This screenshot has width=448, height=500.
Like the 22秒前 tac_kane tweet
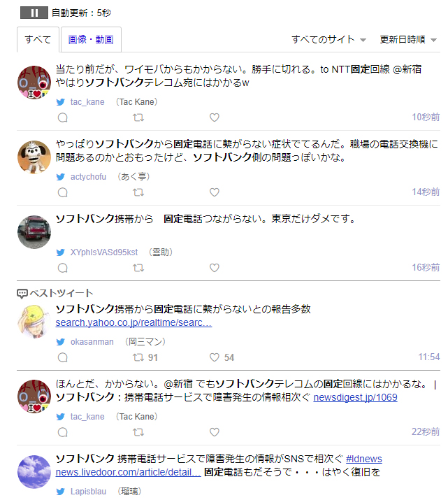coord(215,432)
